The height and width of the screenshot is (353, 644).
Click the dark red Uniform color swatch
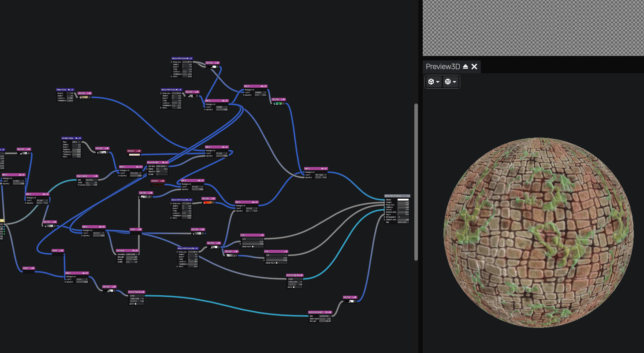coord(158,185)
